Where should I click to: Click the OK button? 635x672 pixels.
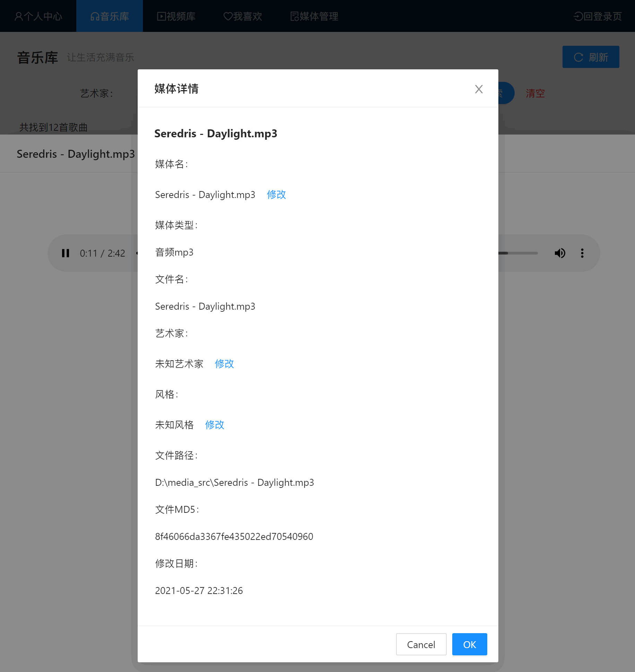click(470, 644)
